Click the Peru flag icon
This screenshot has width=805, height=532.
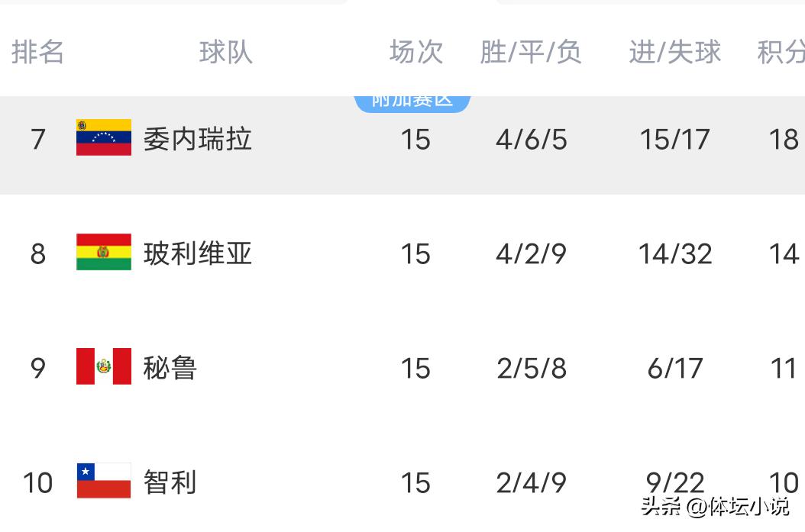(x=104, y=366)
